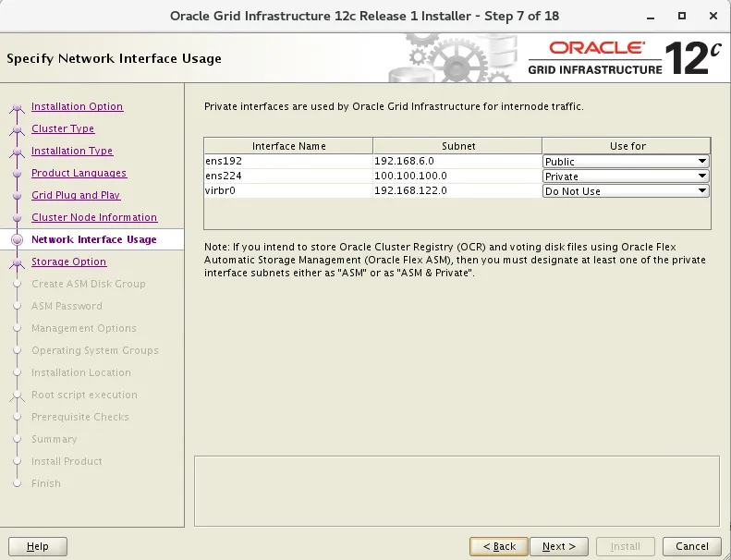Click the Subnet column header
The width and height of the screenshot is (731, 560).
pos(457,146)
